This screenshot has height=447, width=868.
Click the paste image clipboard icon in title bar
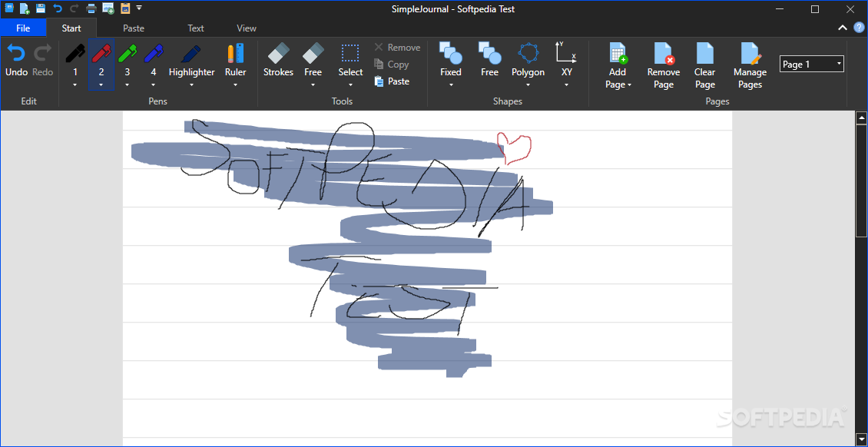125,8
